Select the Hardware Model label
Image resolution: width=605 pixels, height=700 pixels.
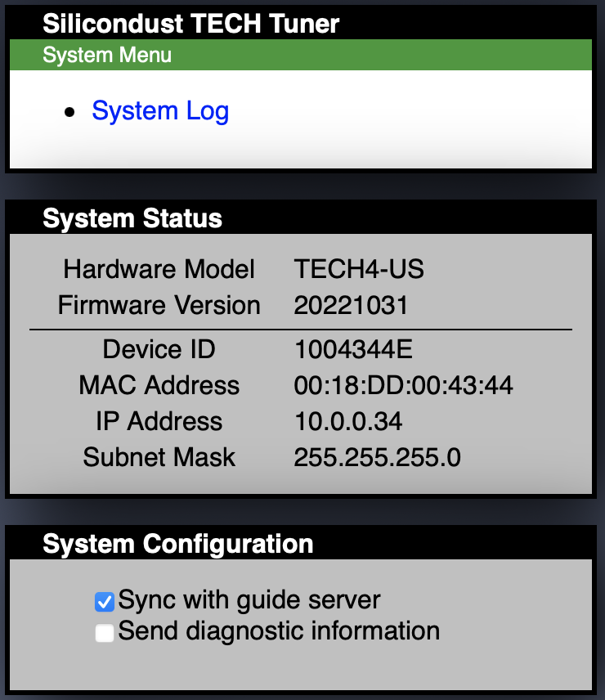pos(159,269)
